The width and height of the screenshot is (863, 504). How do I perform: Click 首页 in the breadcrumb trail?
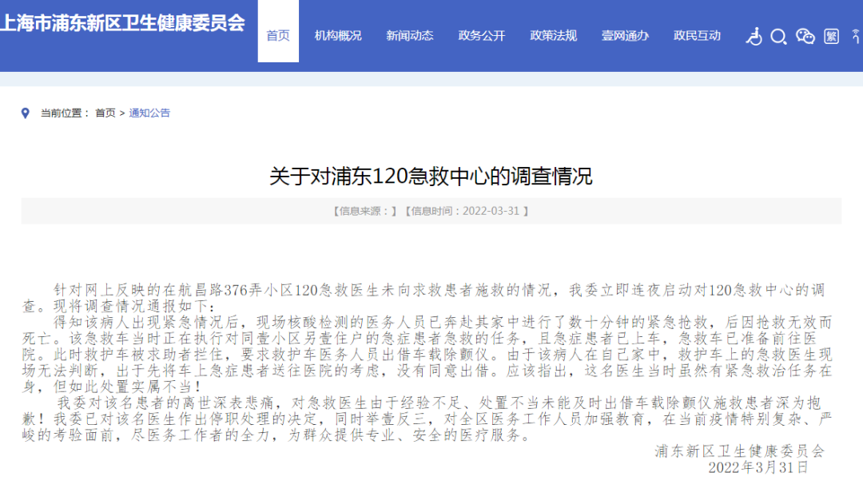[105, 113]
